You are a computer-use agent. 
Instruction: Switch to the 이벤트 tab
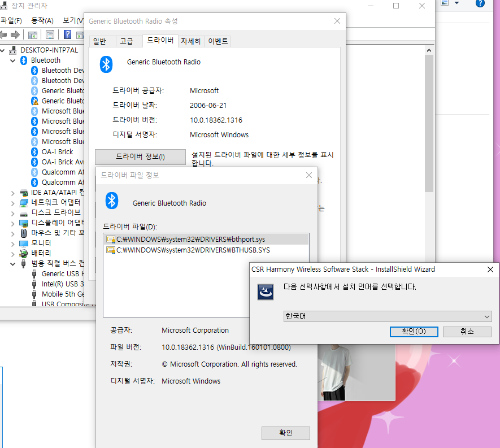(x=218, y=41)
